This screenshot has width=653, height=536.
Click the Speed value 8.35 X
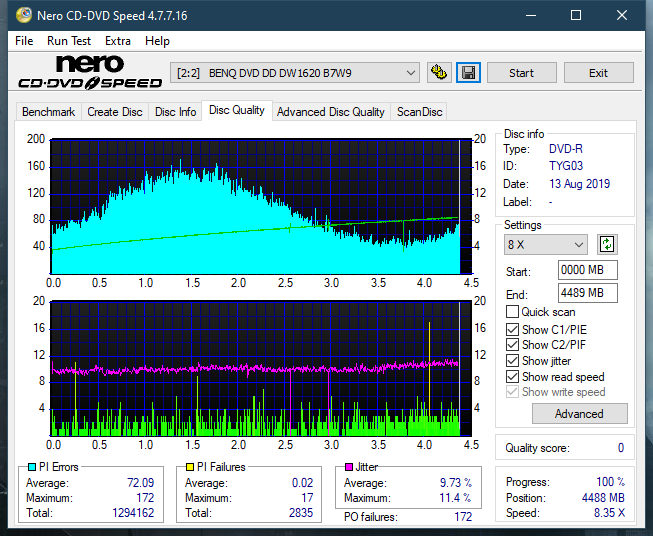coord(609,513)
